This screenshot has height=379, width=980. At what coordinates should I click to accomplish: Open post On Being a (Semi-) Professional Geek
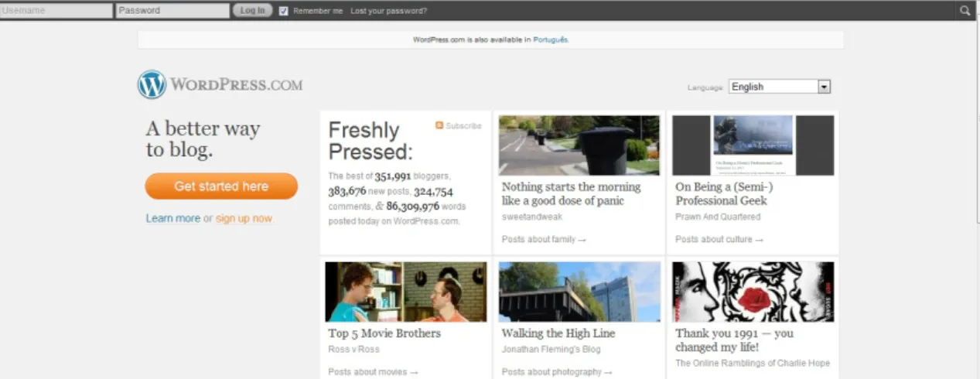click(725, 193)
